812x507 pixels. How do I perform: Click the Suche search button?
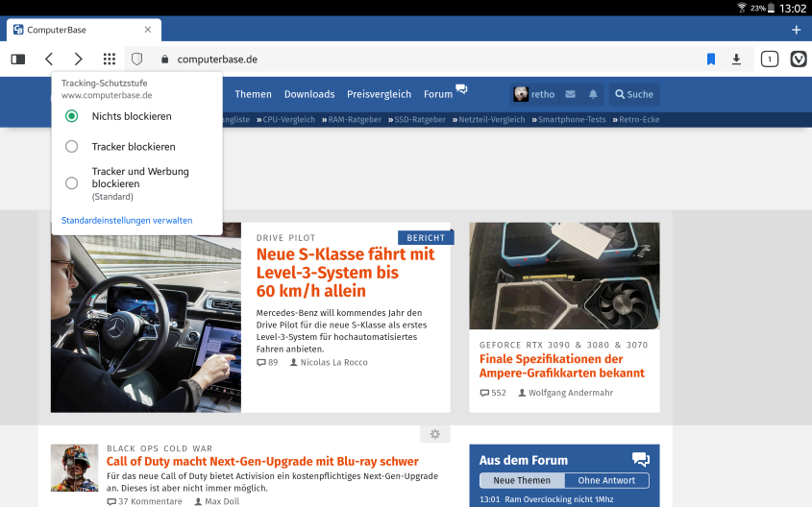(634, 94)
